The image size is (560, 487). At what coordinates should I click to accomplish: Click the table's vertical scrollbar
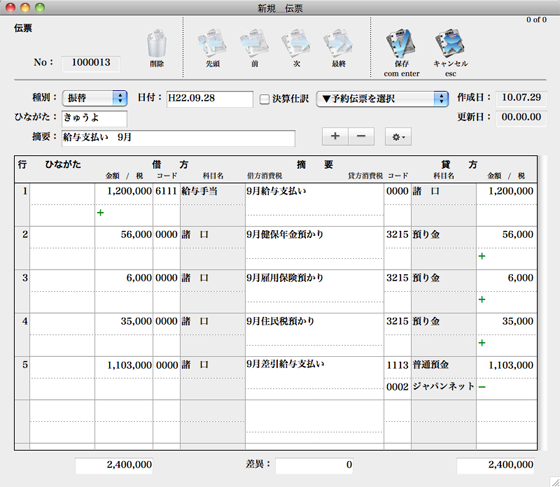543,303
